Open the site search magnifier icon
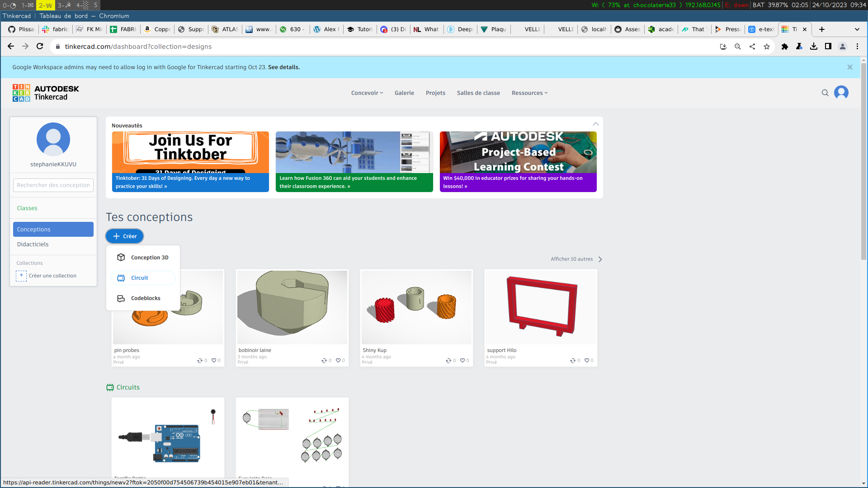The image size is (868, 488). tap(825, 93)
